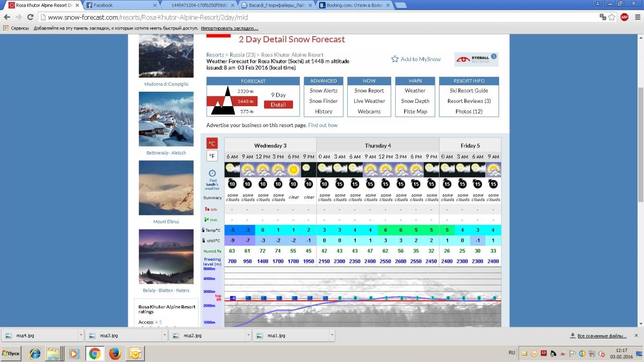This screenshot has width=644, height=362.
Task: Open the Belalp - Blatten - Naters photo
Action: (x=166, y=256)
